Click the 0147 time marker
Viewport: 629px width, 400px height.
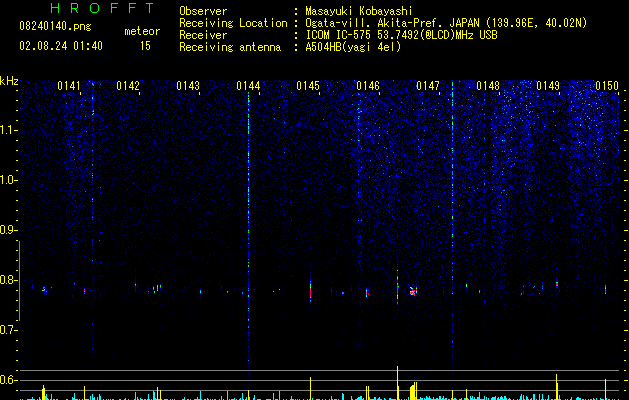(x=428, y=86)
